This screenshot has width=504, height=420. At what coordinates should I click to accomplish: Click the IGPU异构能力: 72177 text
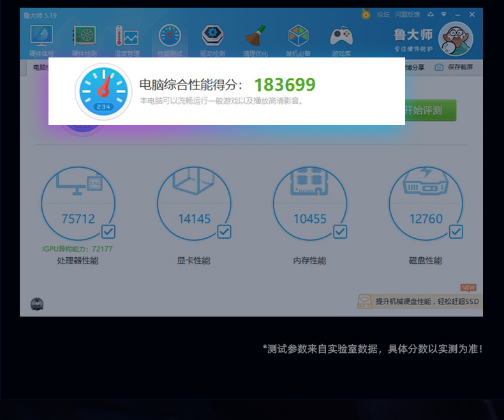[x=77, y=249]
